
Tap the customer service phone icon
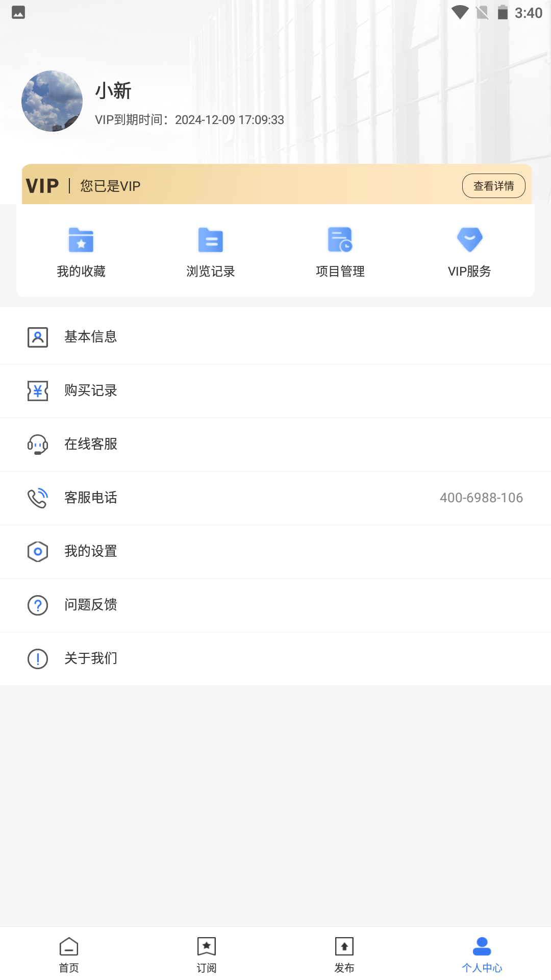[x=38, y=498]
